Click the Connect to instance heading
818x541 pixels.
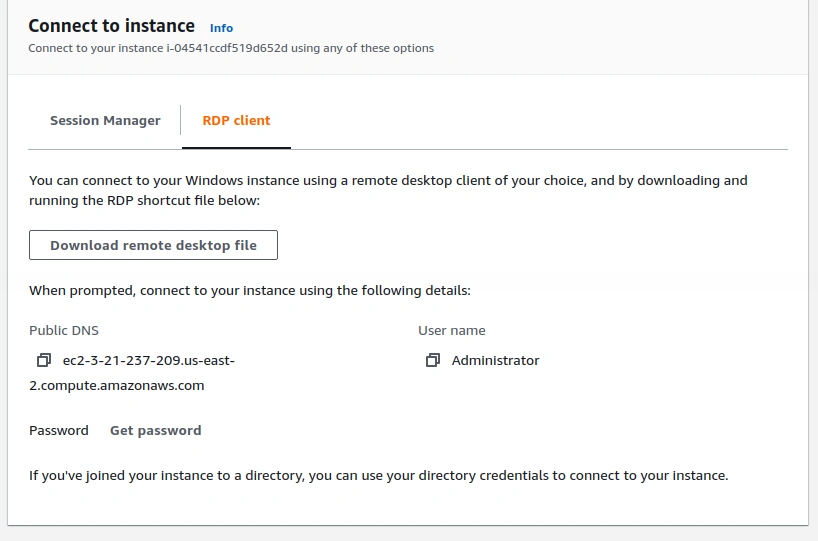[112, 26]
